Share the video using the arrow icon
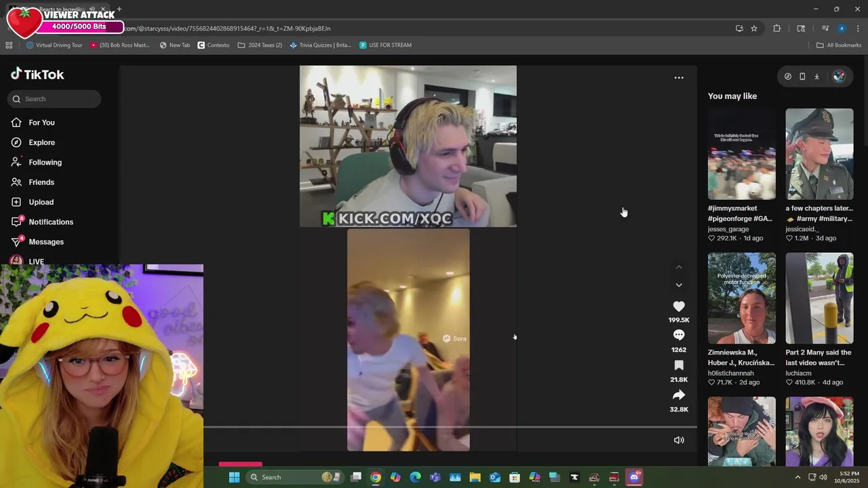 click(679, 395)
